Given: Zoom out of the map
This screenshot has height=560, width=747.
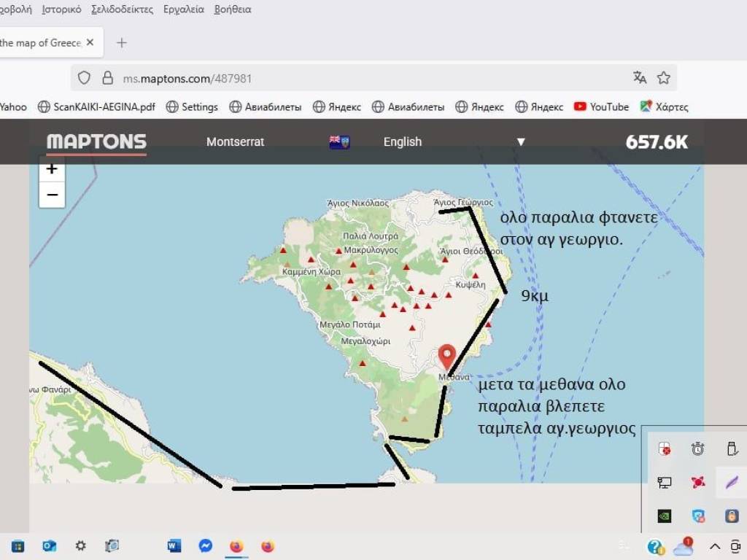Looking at the screenshot, I should click(52, 195).
